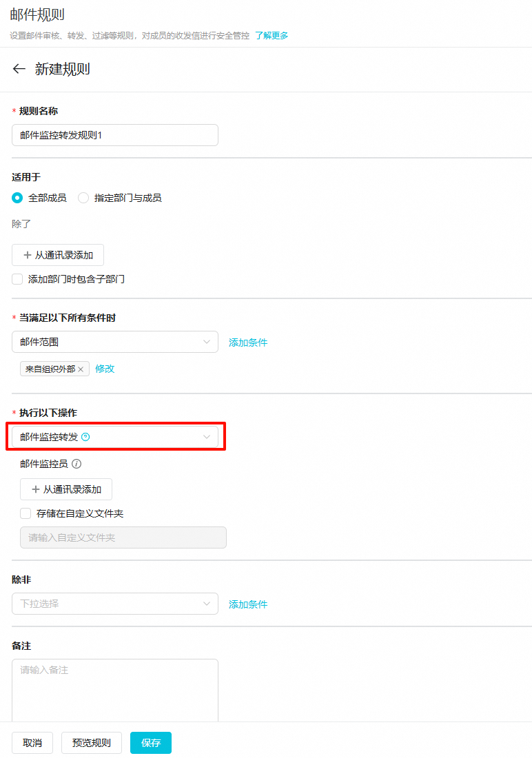Expand the 邮件监控转发 action dropdown
The image size is (532, 758).
click(x=115, y=437)
